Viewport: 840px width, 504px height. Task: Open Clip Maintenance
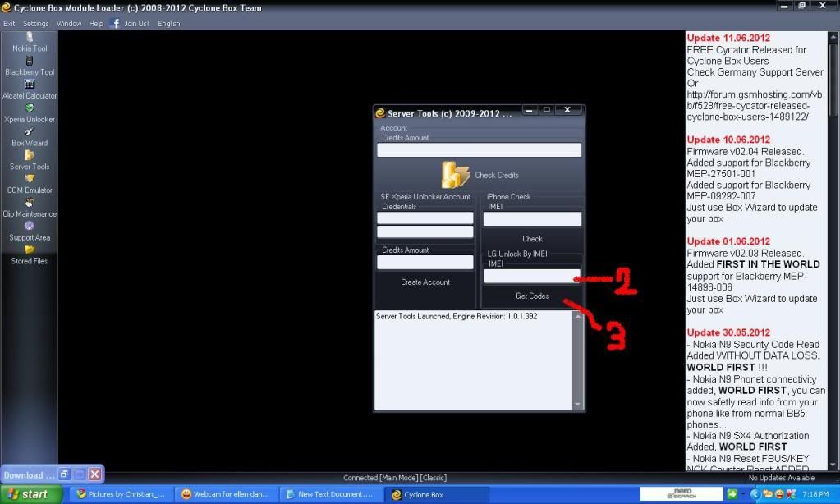[30, 208]
